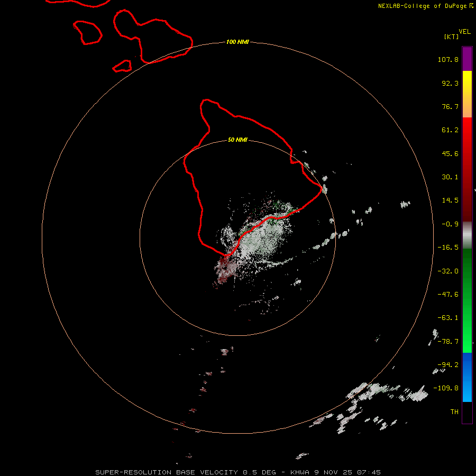Click the 30.1 legend value

[x=450, y=177]
